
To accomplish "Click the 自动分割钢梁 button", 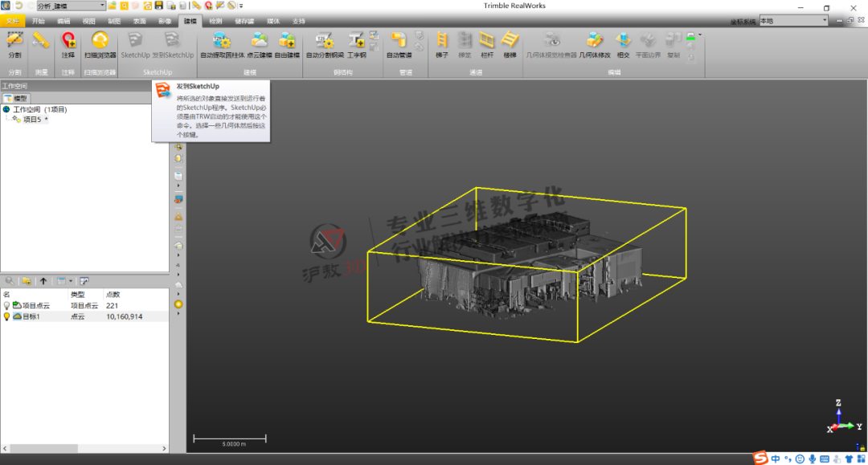I will click(x=325, y=44).
